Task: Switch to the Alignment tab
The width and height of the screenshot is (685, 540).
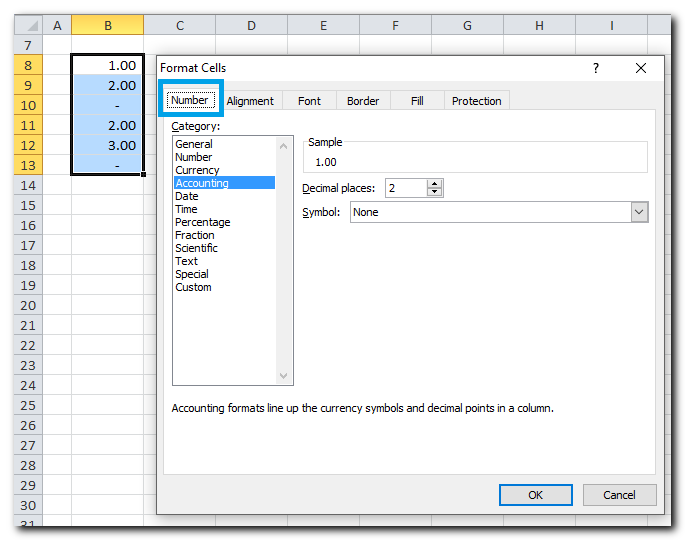Action: click(250, 101)
